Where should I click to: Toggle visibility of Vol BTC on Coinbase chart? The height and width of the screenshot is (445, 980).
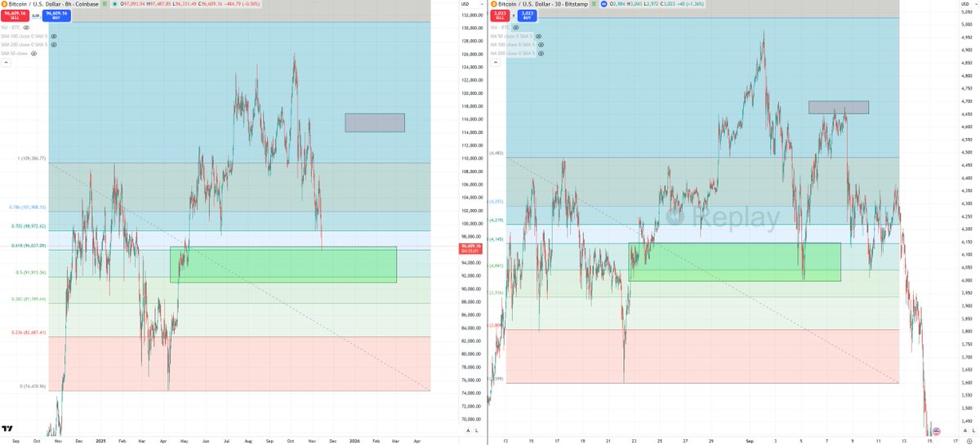click(26, 28)
